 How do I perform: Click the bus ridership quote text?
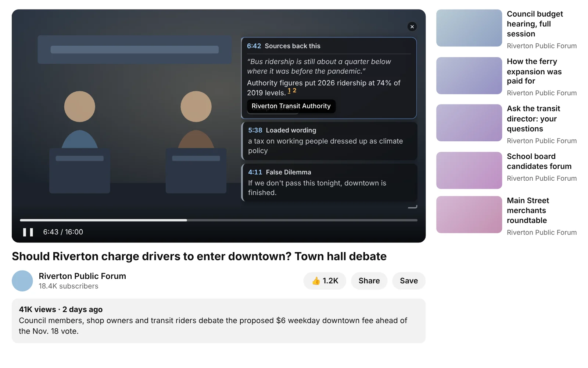pos(319,67)
